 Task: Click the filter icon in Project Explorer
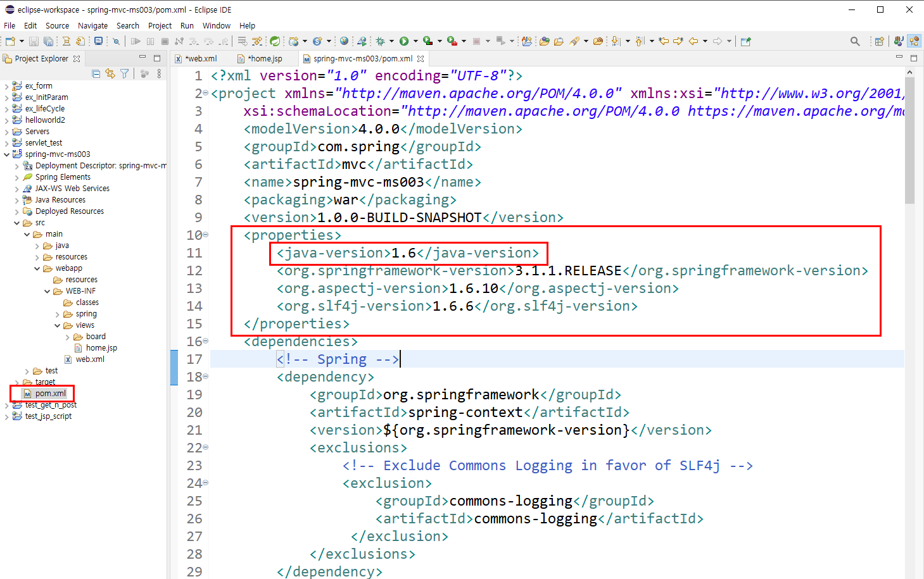click(x=125, y=74)
